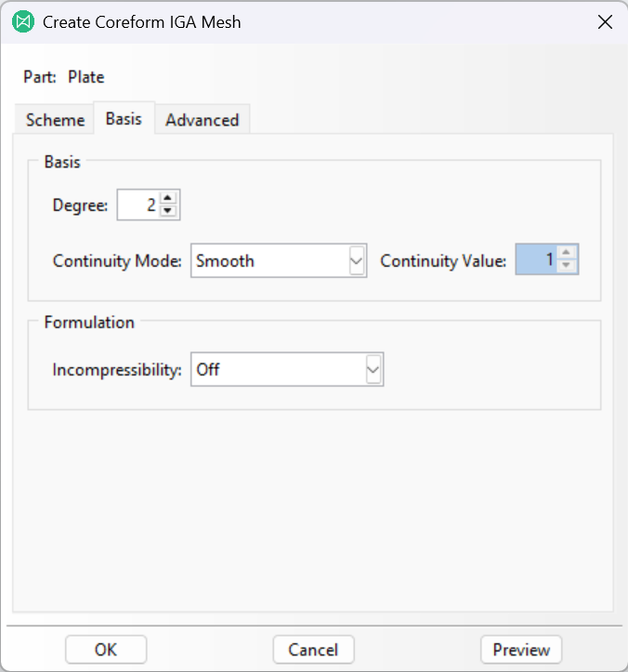
Task: Decrement Continuity Value with down arrow
Action: (x=567, y=265)
